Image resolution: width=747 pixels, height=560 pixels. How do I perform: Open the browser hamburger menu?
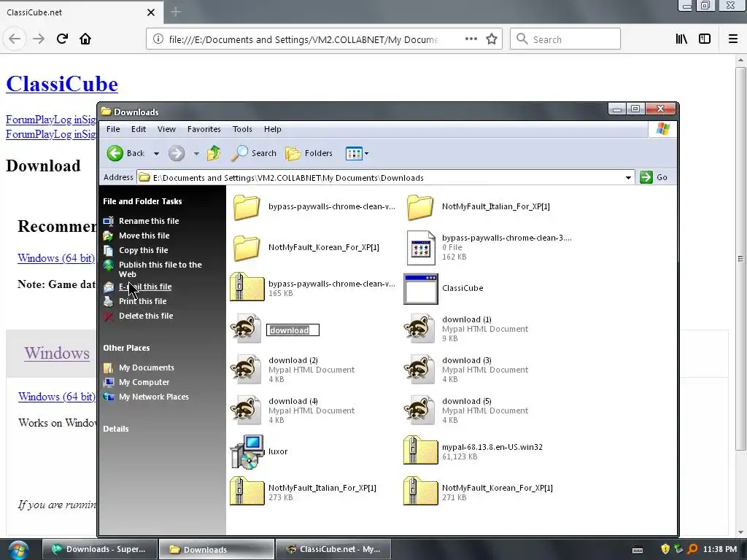(733, 39)
